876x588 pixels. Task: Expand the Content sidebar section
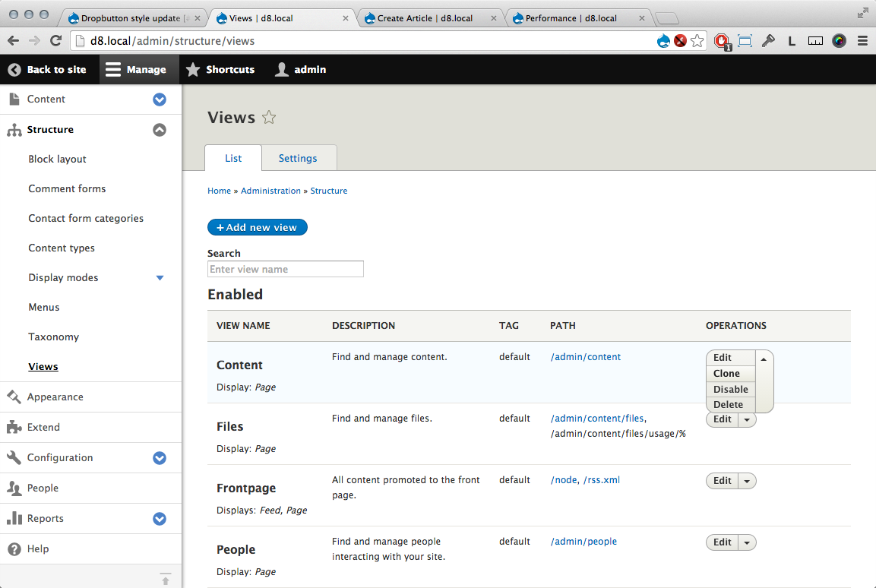(x=159, y=100)
